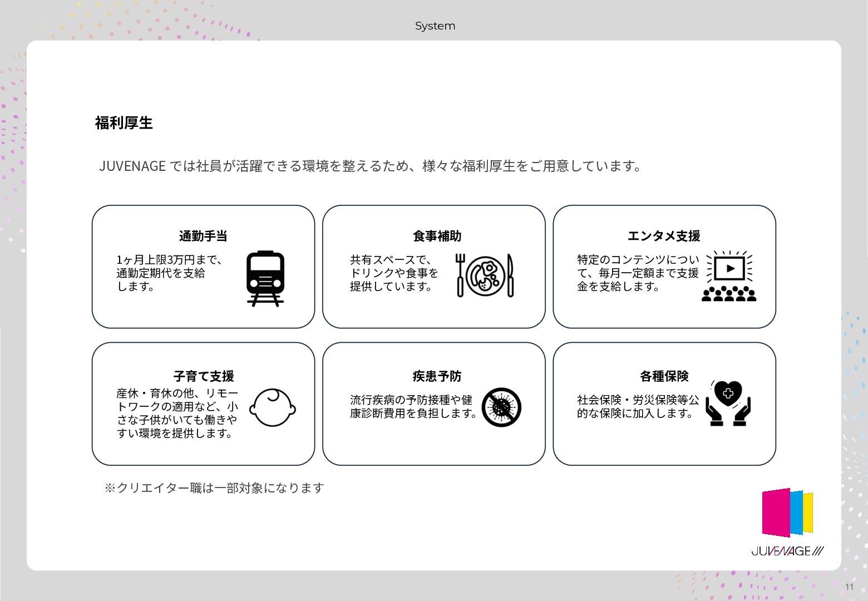This screenshot has width=868, height=601.
Task: Click the page number 11
Action: [x=849, y=587]
